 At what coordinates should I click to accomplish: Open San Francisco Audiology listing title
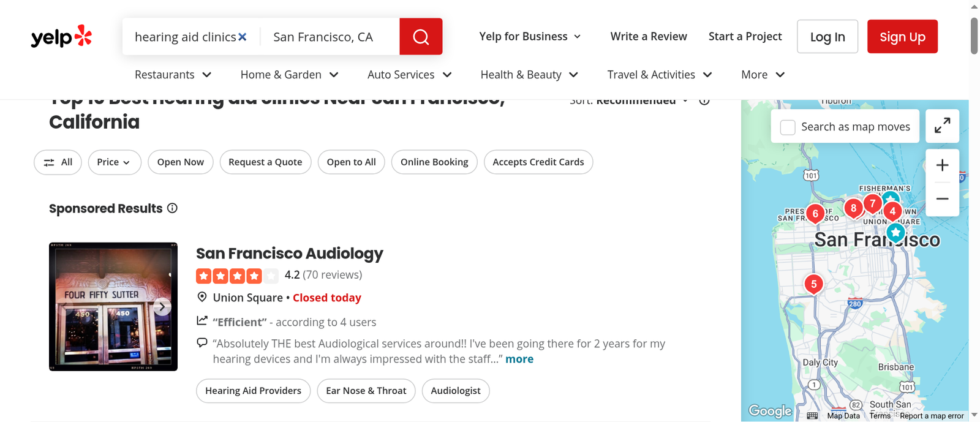(289, 254)
